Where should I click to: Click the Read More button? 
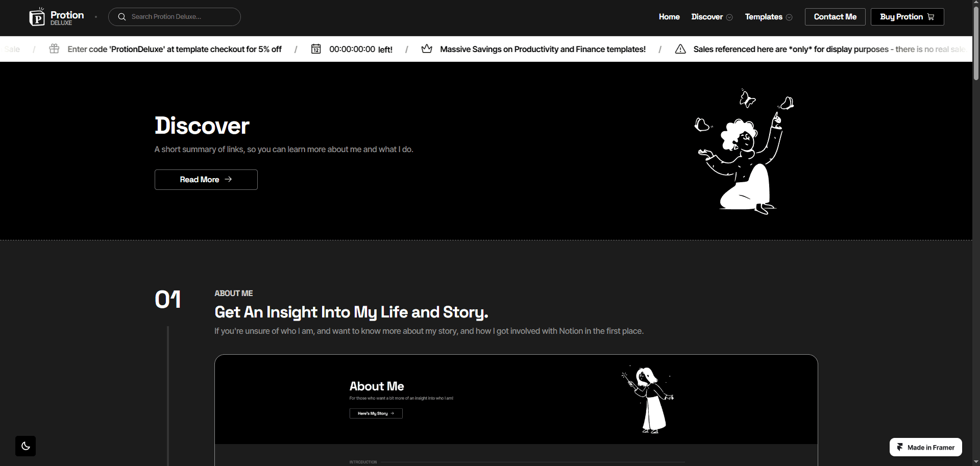coord(206,180)
